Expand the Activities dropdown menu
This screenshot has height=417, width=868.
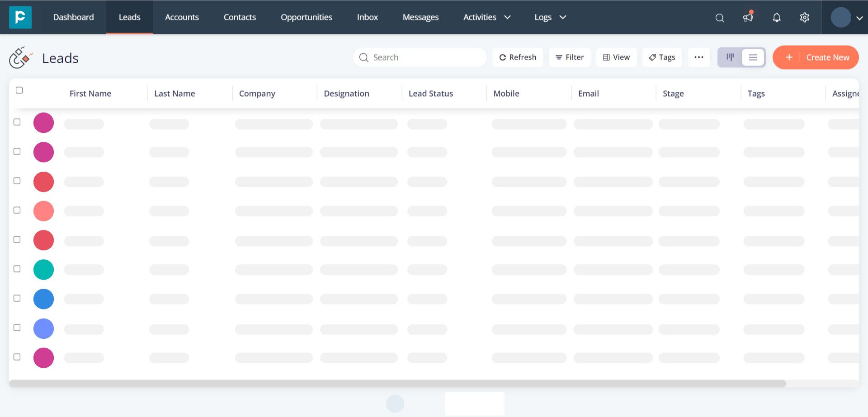[x=487, y=17]
